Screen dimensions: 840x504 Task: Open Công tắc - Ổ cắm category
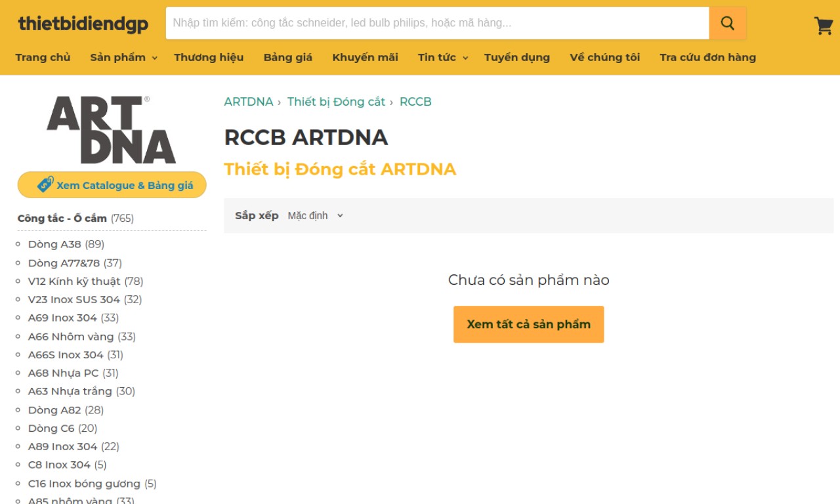pyautogui.click(x=62, y=219)
